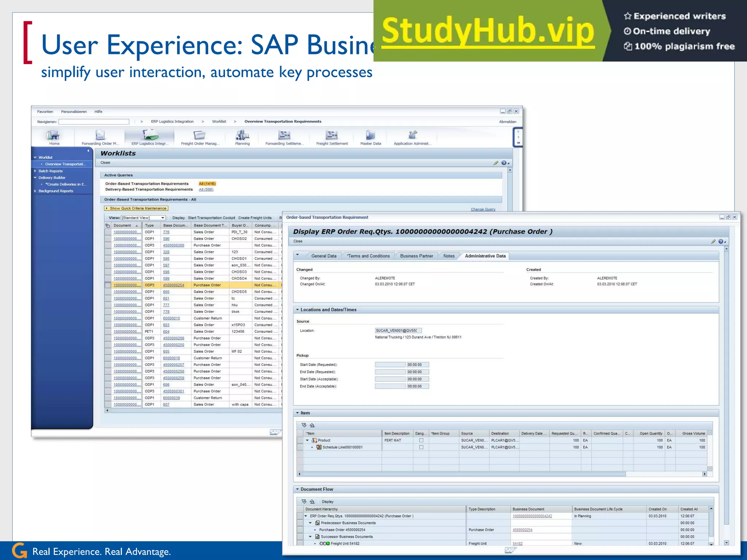Click horizontal scrollbar of Item table
Viewport: 747px width, 560px height.
coord(464,474)
